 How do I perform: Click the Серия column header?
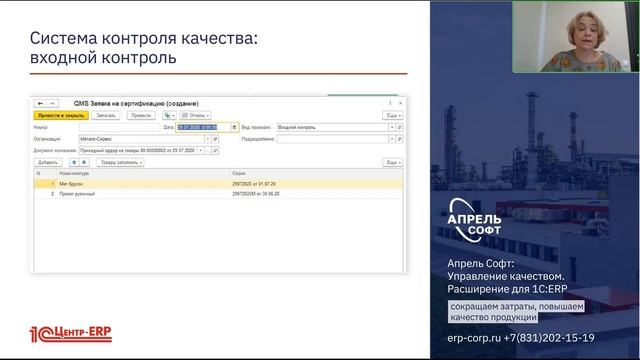316,173
